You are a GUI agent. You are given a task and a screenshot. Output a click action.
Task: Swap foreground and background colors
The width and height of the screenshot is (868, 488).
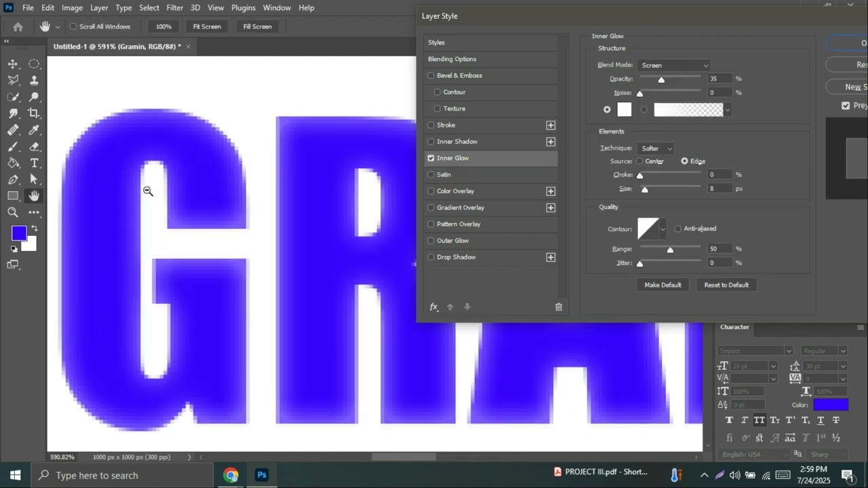pos(35,228)
